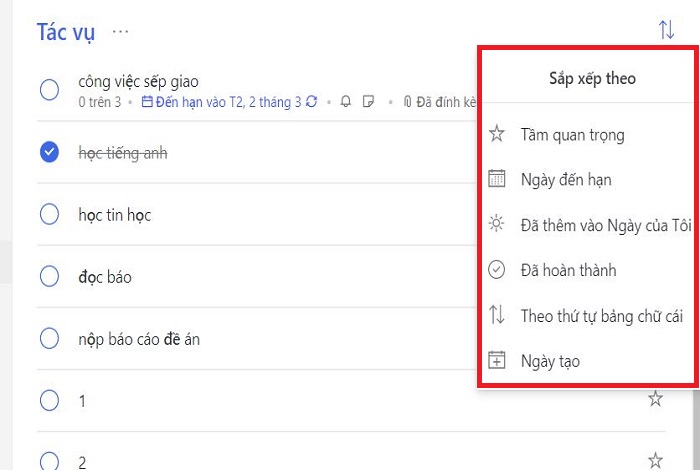
Task: Click the Tác vụ list title
Action: click(66, 32)
